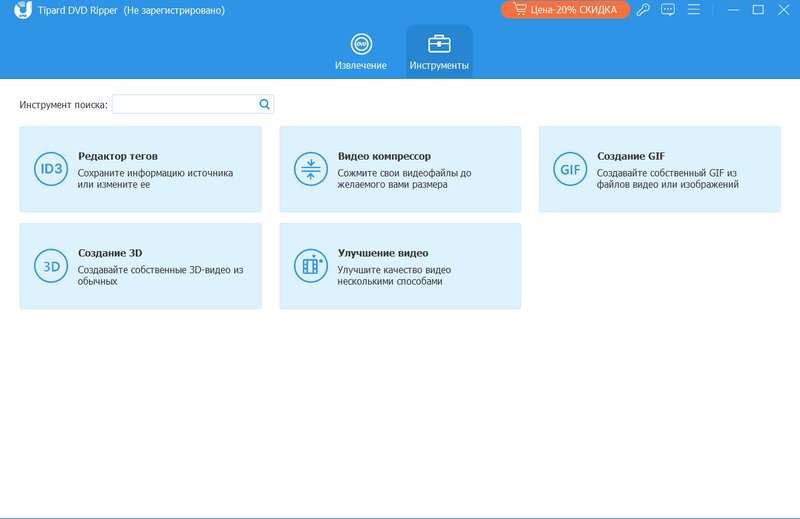
Task: Click the GIF maker circle icon
Action: point(570,169)
